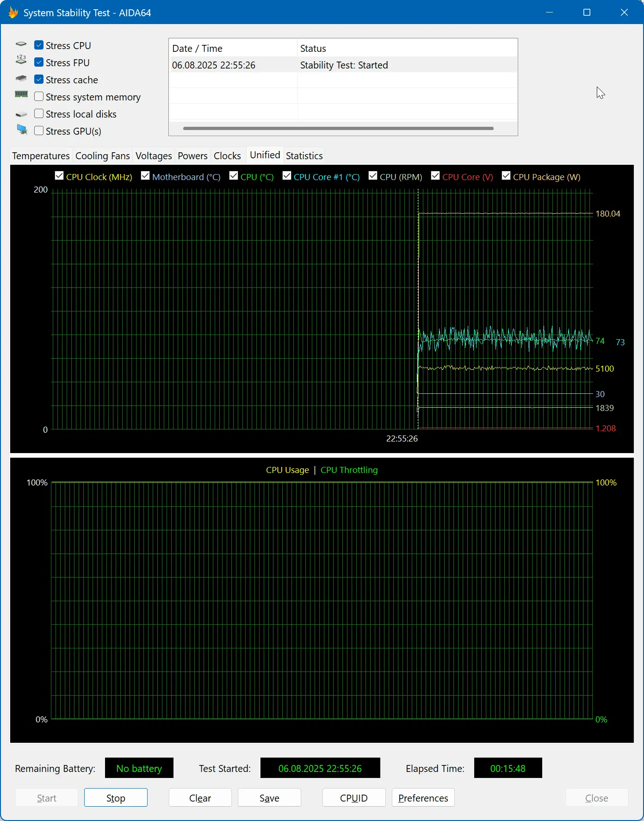Click the CPU Throttling legend label
Image resolution: width=644 pixels, height=821 pixels.
click(349, 470)
